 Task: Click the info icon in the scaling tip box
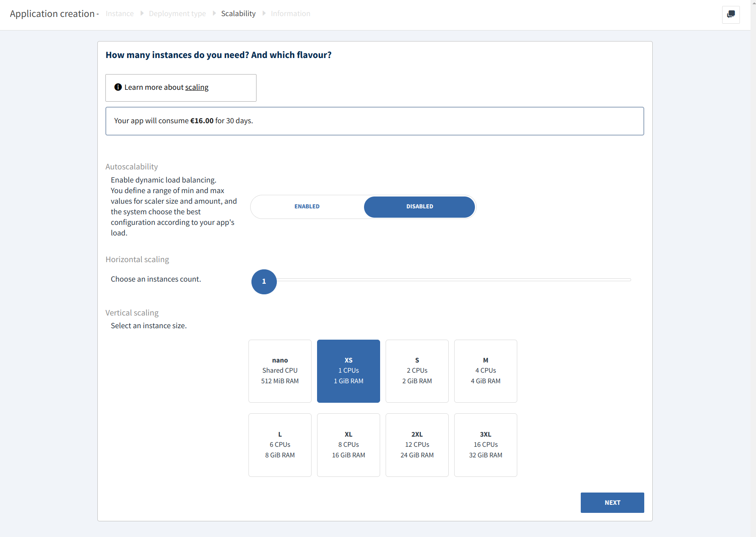coord(117,87)
